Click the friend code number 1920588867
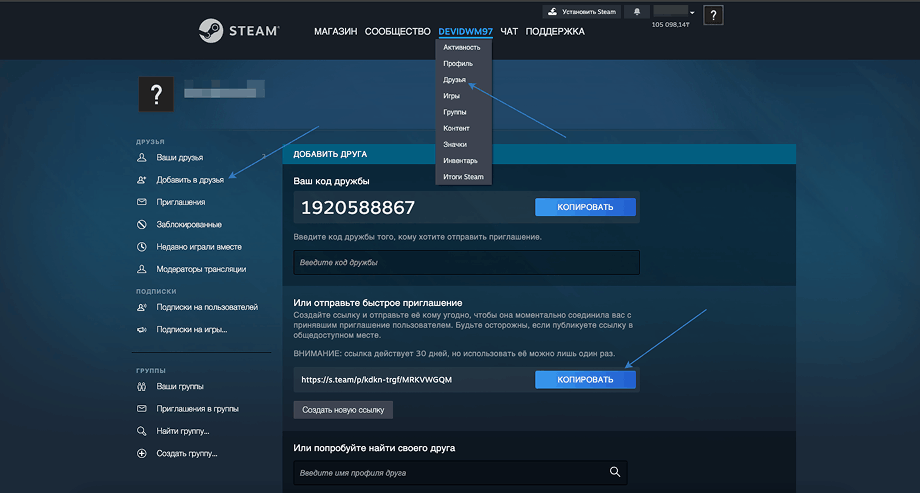This screenshot has height=493, width=920. (x=358, y=208)
